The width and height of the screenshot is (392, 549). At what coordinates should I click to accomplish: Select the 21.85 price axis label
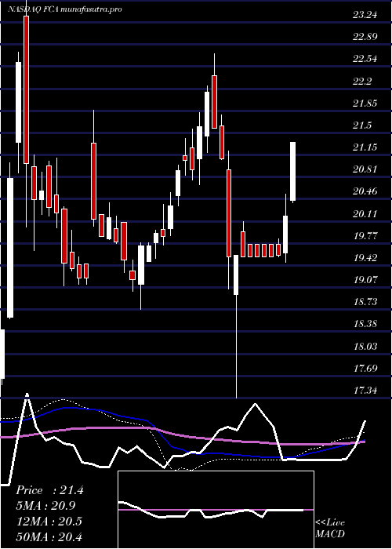[x=365, y=104]
